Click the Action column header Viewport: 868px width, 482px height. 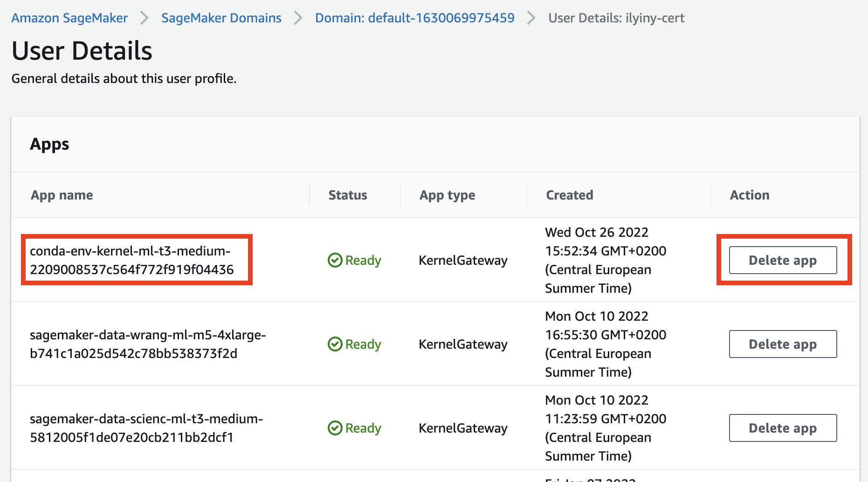[750, 195]
